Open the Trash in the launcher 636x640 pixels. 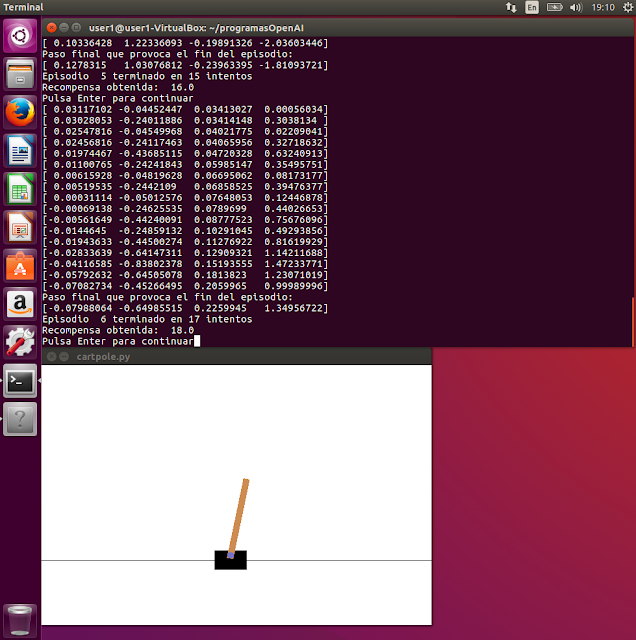pyautogui.click(x=20, y=619)
